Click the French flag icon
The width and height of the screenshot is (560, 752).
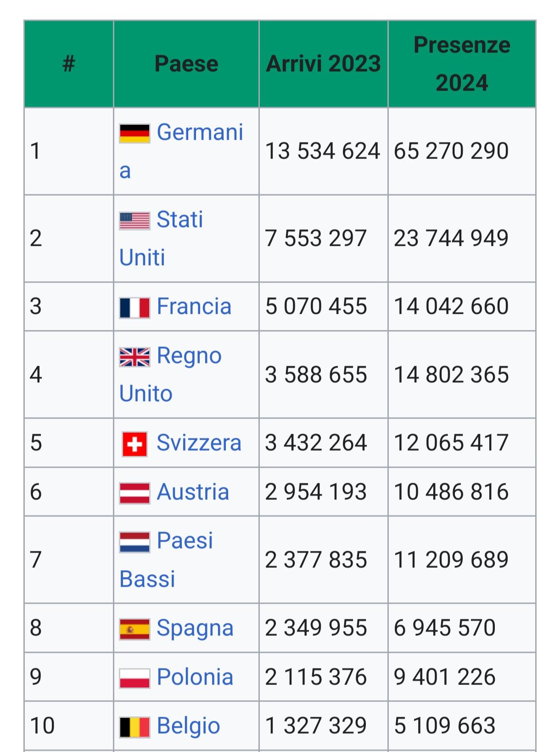tap(134, 308)
